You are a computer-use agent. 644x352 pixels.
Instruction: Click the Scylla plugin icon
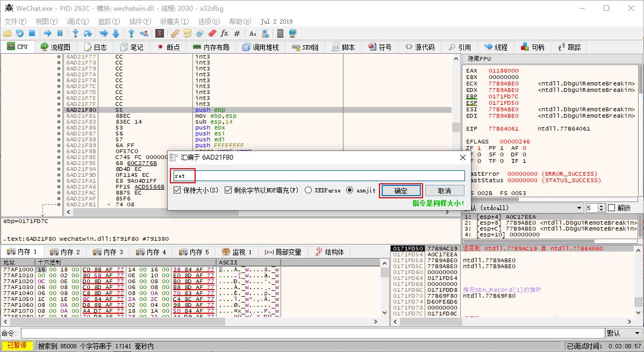[x=160, y=33]
